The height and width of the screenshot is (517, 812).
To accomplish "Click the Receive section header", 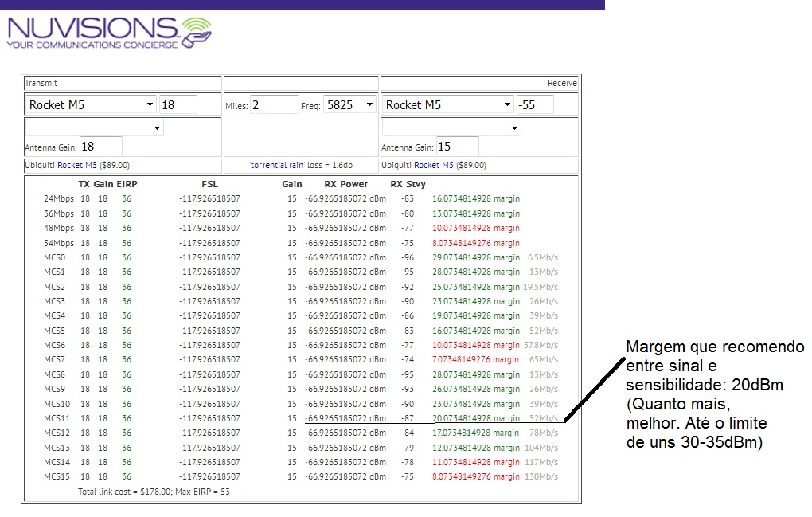I will pyautogui.click(x=562, y=83).
